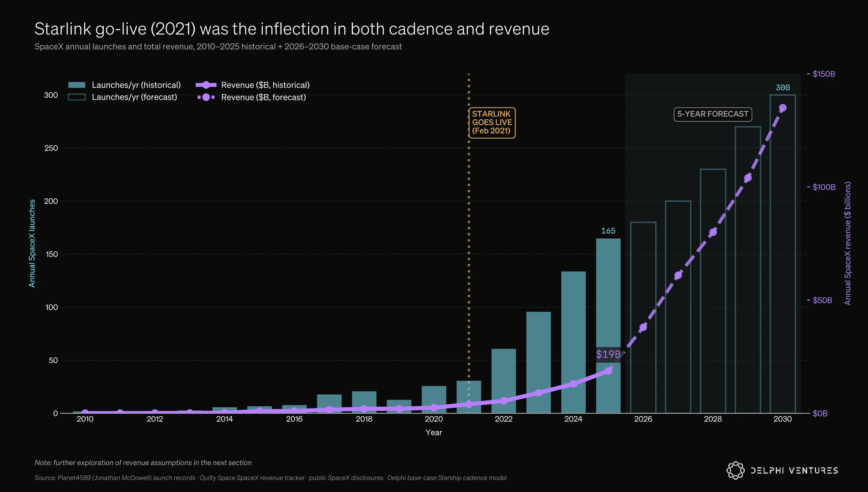
Task: Click the 2026 forecast launches bar outline
Action: [643, 317]
